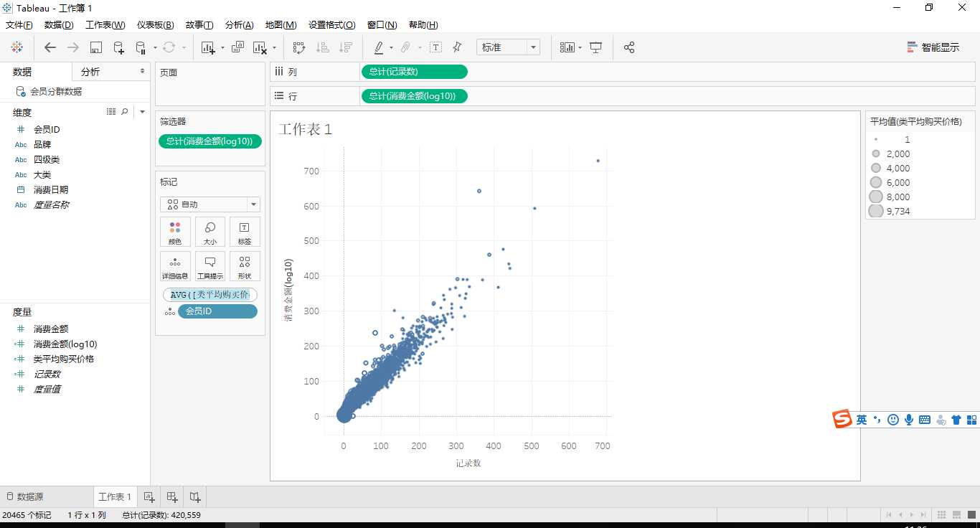Screen dimensions: 980x528
Task: Click the share workbook icon
Action: (629, 47)
